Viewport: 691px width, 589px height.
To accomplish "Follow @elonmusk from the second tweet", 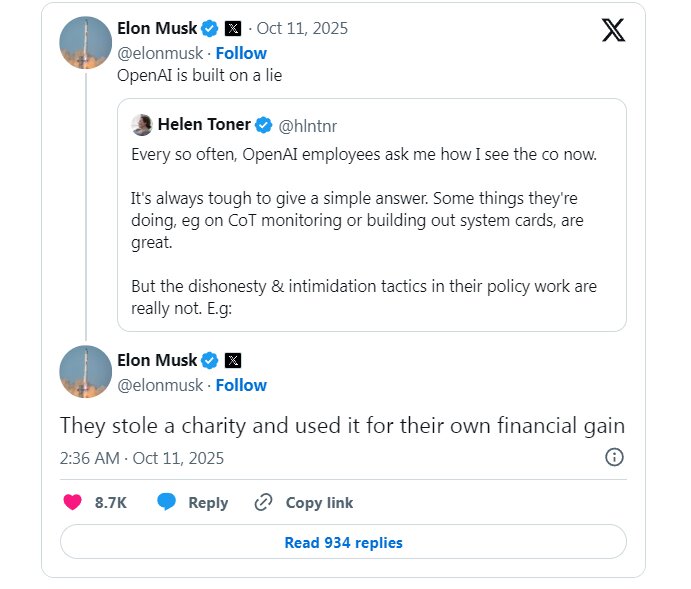I will [241, 385].
